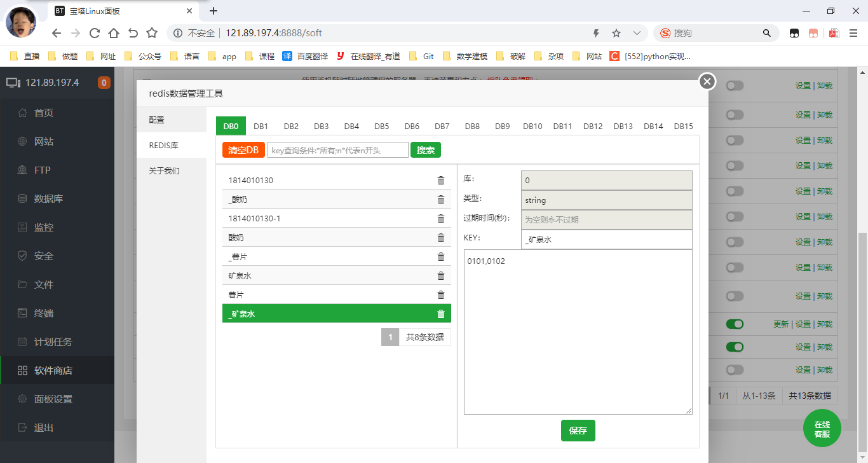This screenshot has width=868, height=463.
Task: Click the Sogou search magnifier icon
Action: [766, 33]
